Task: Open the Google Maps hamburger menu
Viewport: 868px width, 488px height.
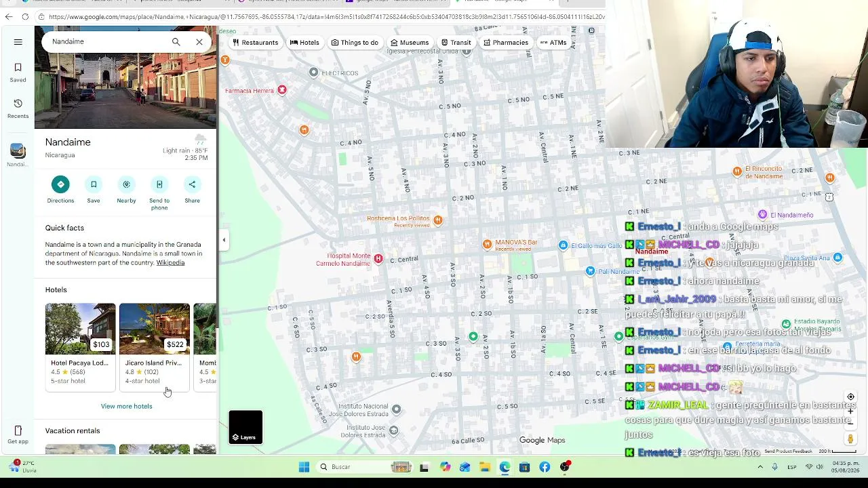Action: [18, 42]
